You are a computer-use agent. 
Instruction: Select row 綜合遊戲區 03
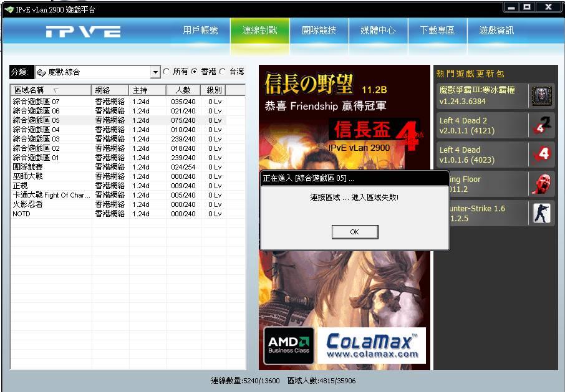pos(118,139)
